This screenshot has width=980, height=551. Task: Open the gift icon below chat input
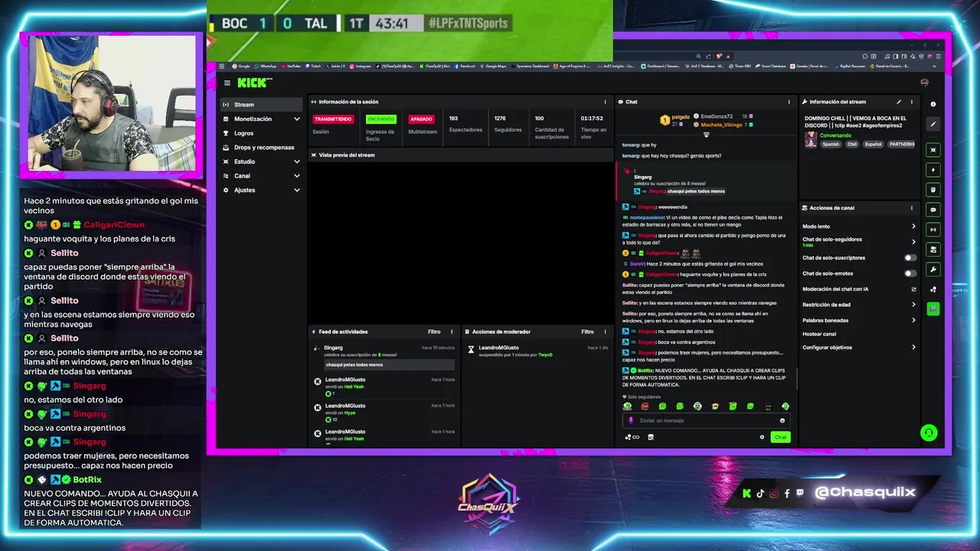[x=651, y=437]
